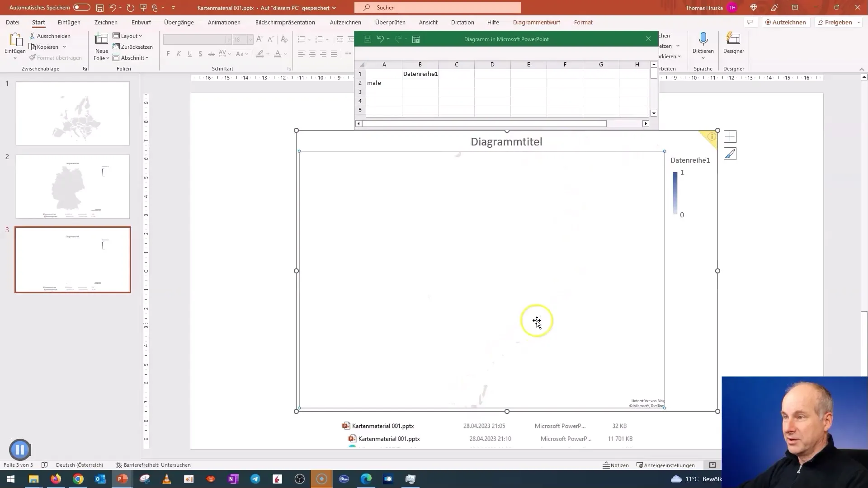Increase font size icon

click(x=259, y=39)
